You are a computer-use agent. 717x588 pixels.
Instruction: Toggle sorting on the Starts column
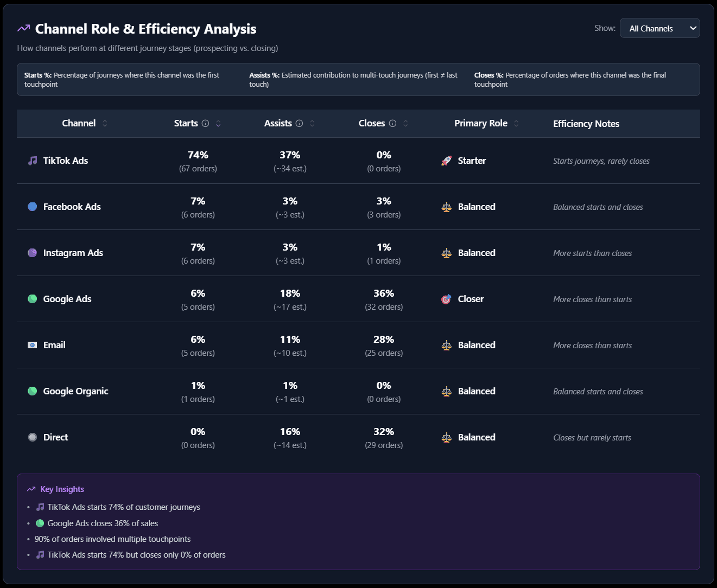coord(218,123)
